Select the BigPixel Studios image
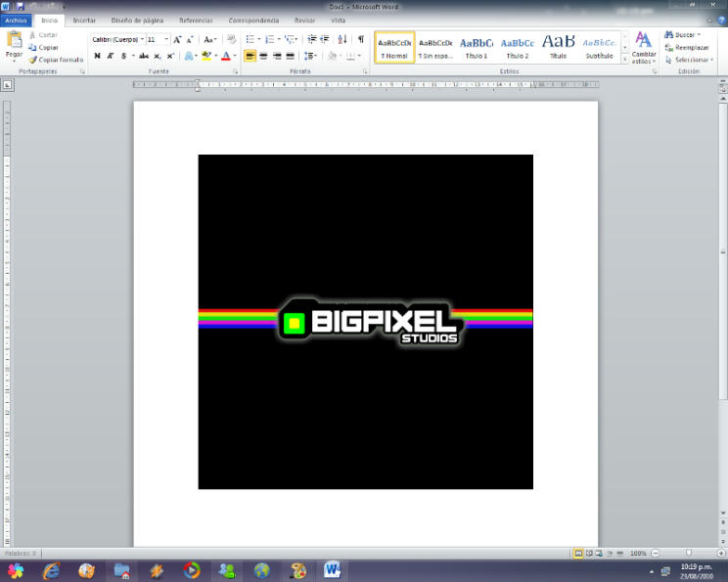This screenshot has width=728, height=582. (365, 322)
